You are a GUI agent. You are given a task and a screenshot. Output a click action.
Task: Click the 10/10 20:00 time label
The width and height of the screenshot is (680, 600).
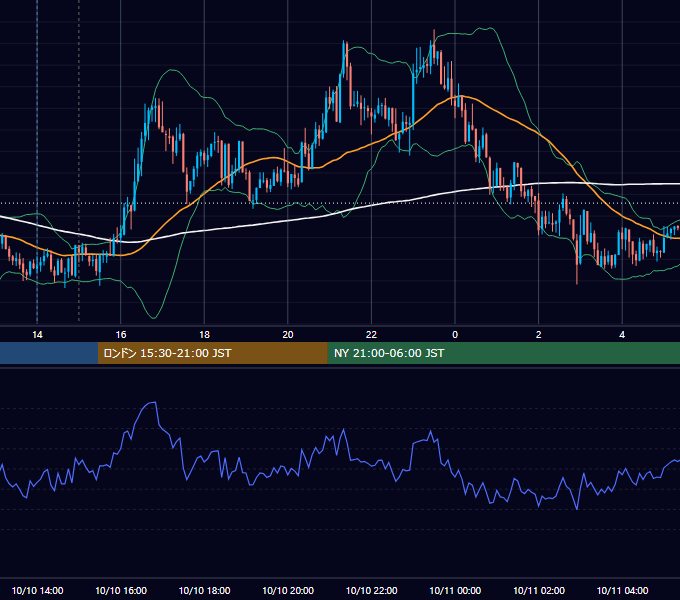288,590
